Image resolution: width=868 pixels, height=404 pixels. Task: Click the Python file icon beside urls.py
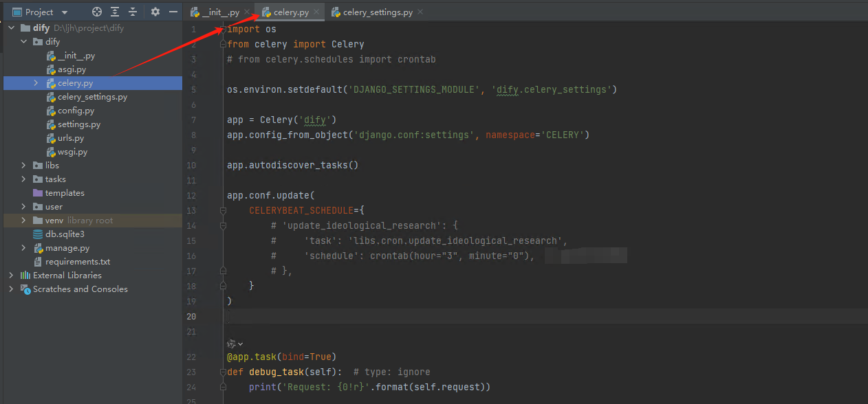click(x=51, y=138)
